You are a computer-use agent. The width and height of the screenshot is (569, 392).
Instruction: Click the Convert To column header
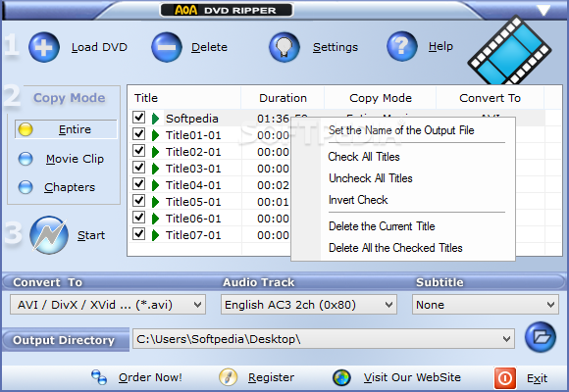(x=490, y=98)
